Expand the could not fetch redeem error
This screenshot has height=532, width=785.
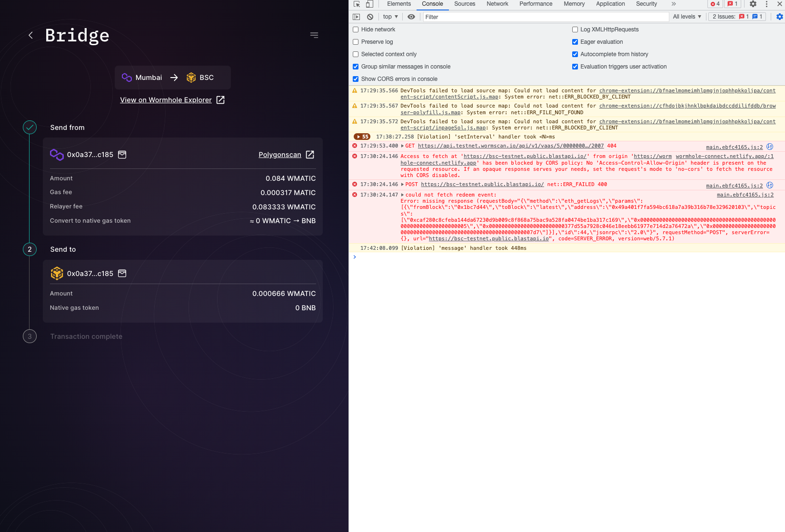(x=402, y=195)
